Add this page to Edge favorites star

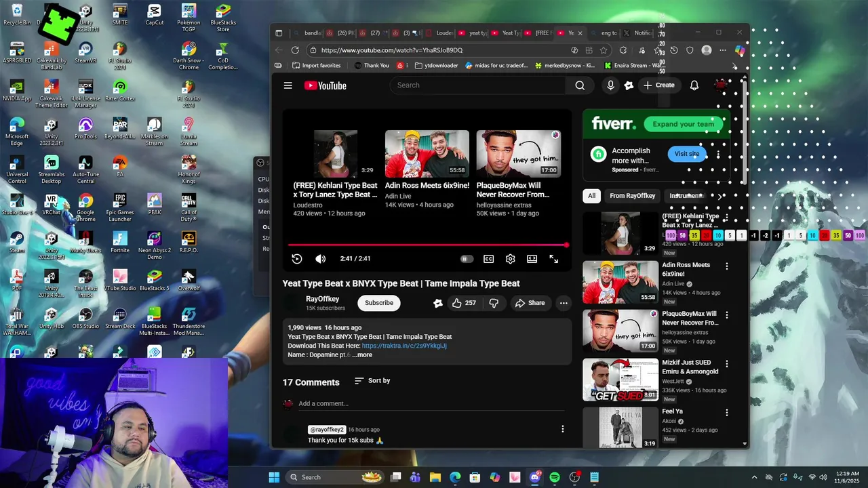click(604, 50)
